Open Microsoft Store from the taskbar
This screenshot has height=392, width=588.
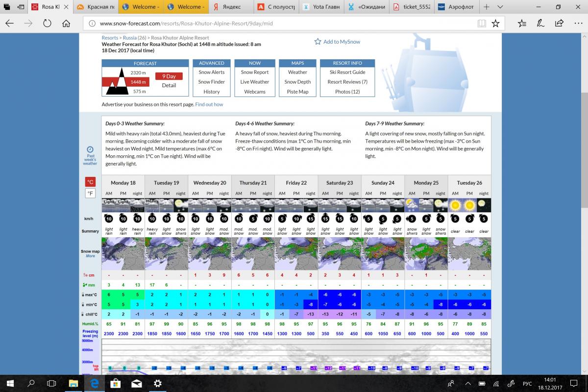116,383
